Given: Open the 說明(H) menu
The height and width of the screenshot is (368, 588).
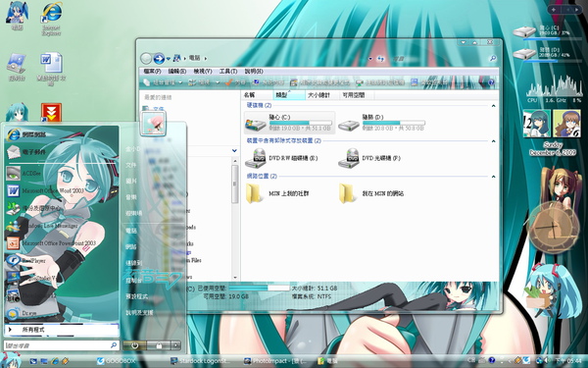Looking at the screenshot, I should point(254,71).
